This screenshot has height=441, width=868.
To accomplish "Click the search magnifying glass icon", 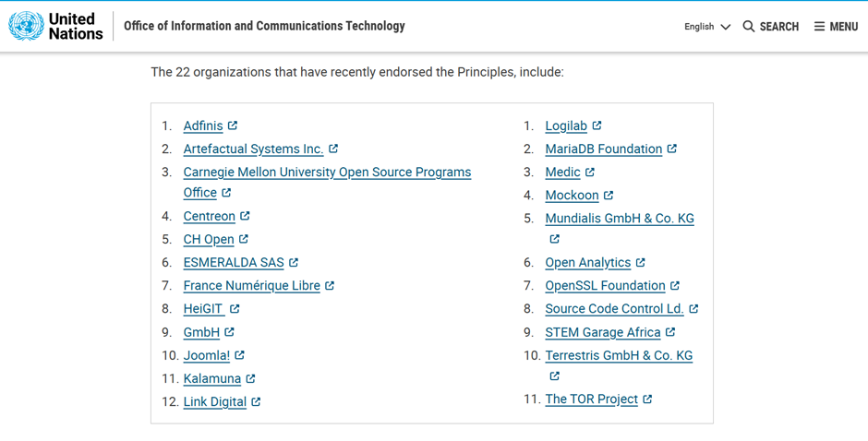I will pos(749,26).
